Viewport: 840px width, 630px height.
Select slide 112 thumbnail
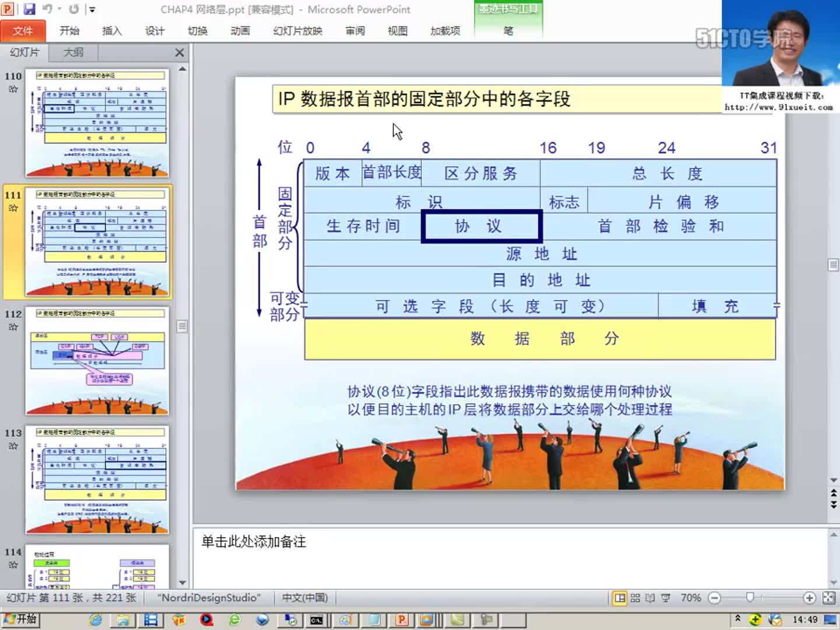(x=97, y=360)
